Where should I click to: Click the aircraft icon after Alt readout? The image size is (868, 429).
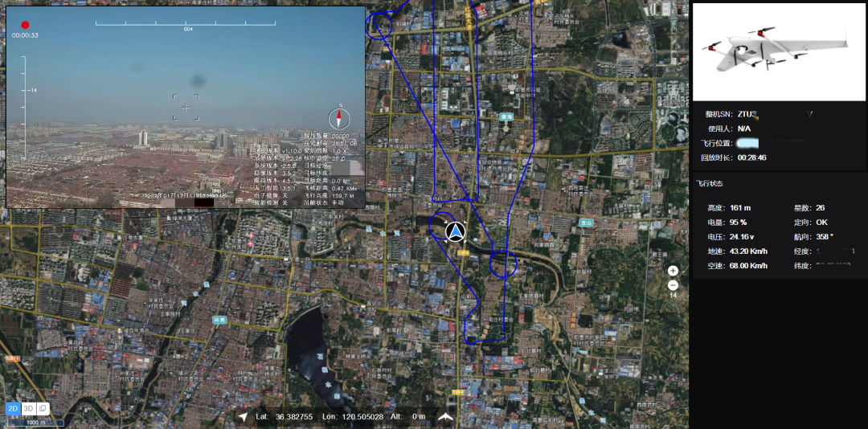pos(445,417)
